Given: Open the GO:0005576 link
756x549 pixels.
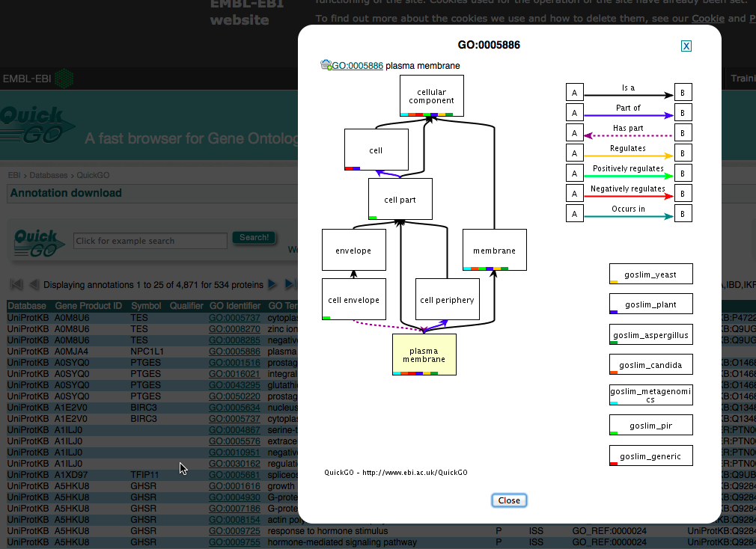Looking at the screenshot, I should (x=234, y=441).
